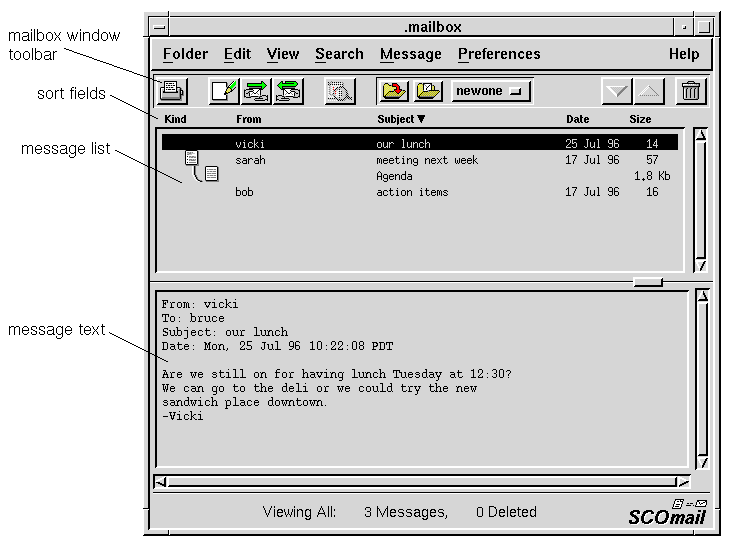The height and width of the screenshot is (549, 731).
Task: Sort messages by Subject column header
Action: click(x=400, y=120)
